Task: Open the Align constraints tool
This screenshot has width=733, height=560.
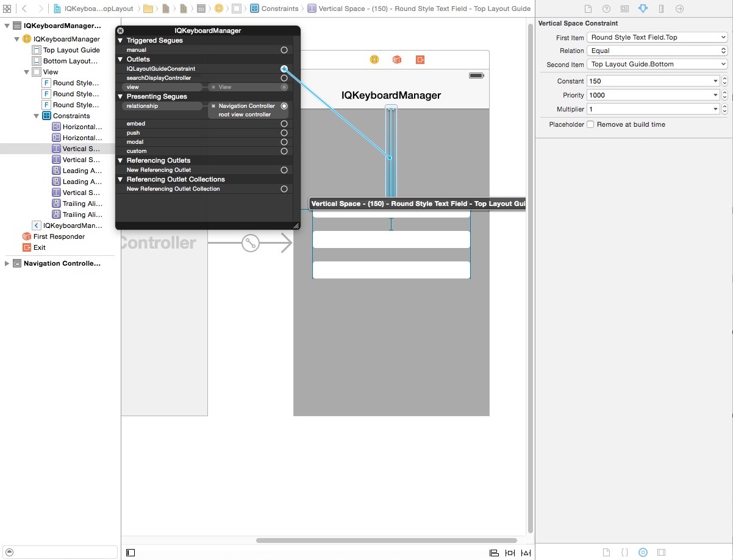Action: [494, 553]
